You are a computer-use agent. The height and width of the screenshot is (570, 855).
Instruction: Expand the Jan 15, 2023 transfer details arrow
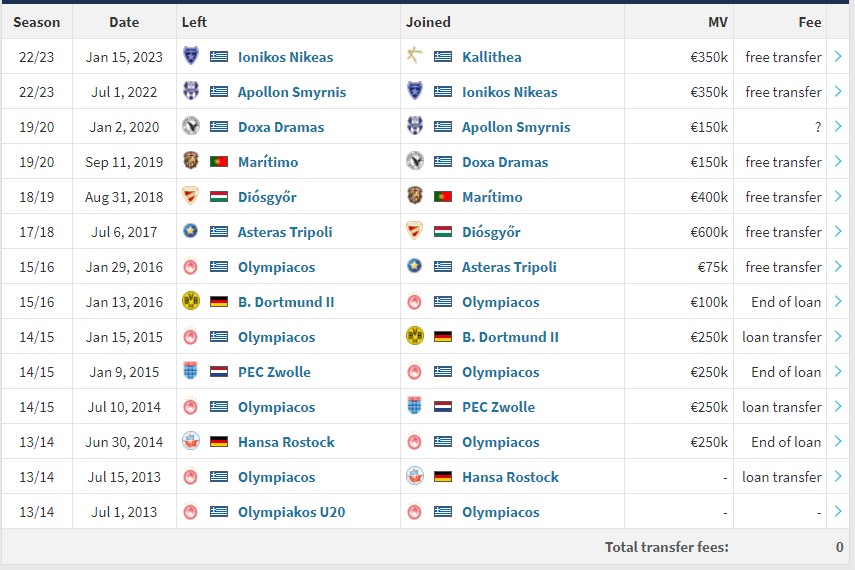click(838, 56)
